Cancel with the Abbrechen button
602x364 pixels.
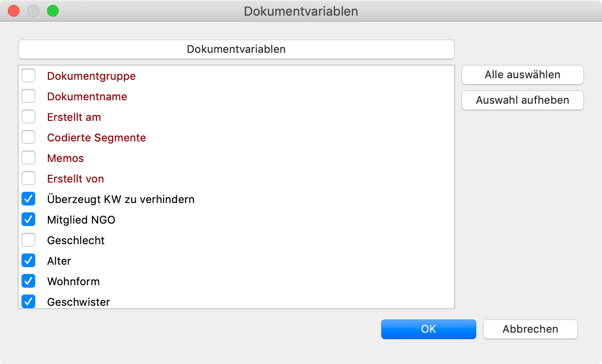pos(531,329)
